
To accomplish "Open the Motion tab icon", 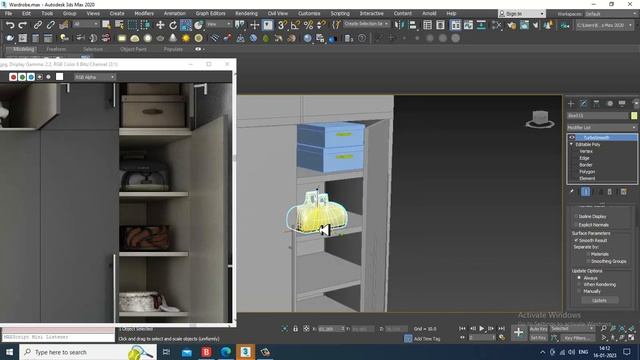I will coord(609,103).
